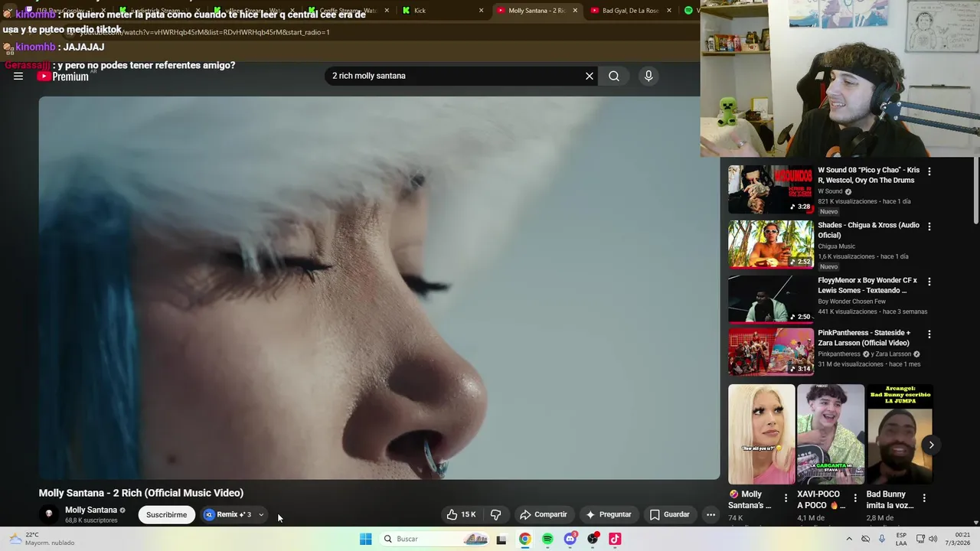Open options menu for FloyyMenor Texteando video
Viewport: 980px width, 551px height.
[929, 282]
